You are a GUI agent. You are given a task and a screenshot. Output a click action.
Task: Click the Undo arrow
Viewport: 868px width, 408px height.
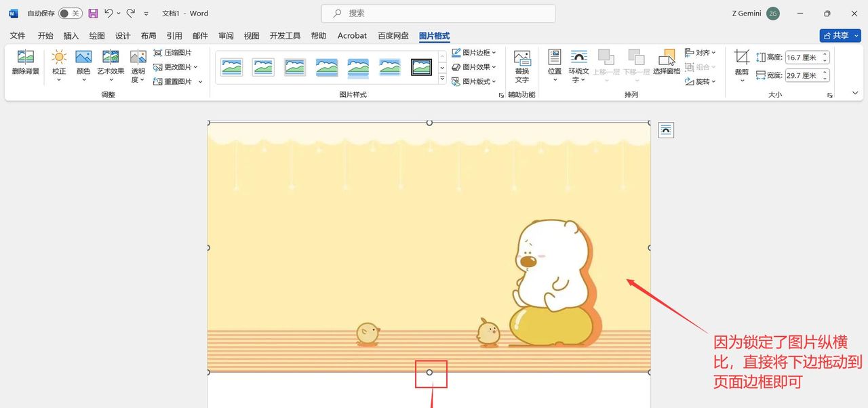click(107, 13)
